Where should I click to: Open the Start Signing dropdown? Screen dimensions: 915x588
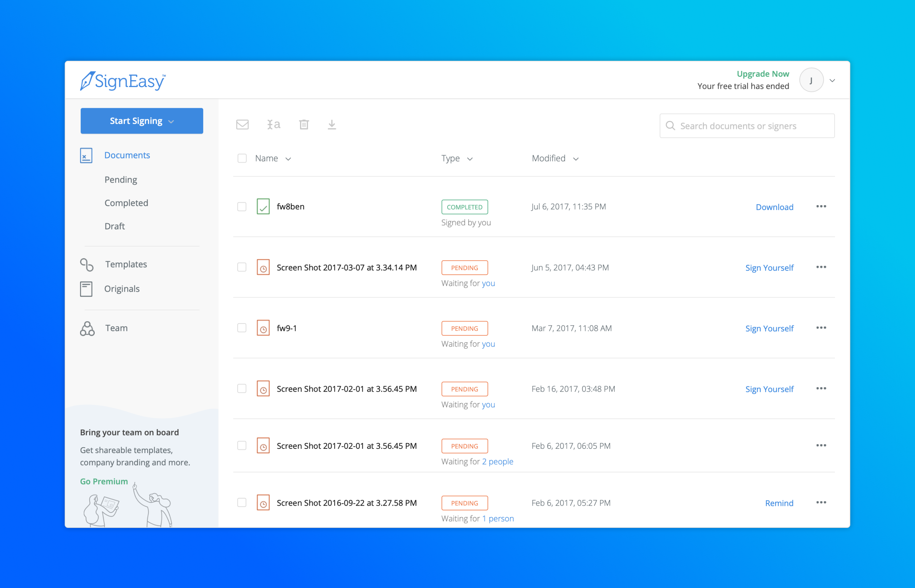coord(142,121)
